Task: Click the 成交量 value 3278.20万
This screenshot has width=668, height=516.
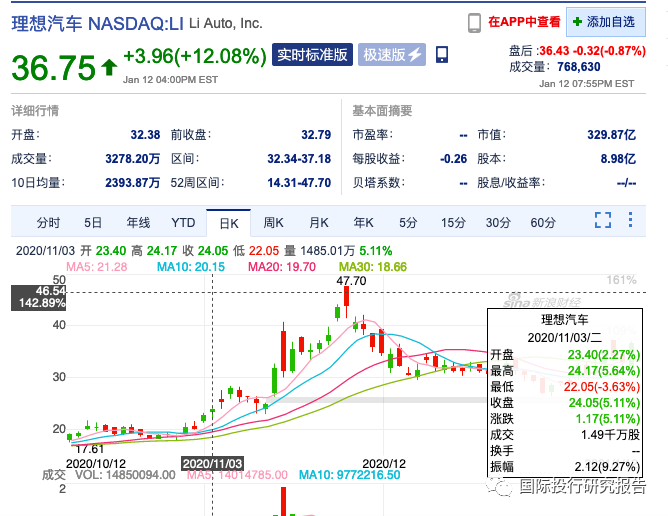Action: (x=132, y=159)
